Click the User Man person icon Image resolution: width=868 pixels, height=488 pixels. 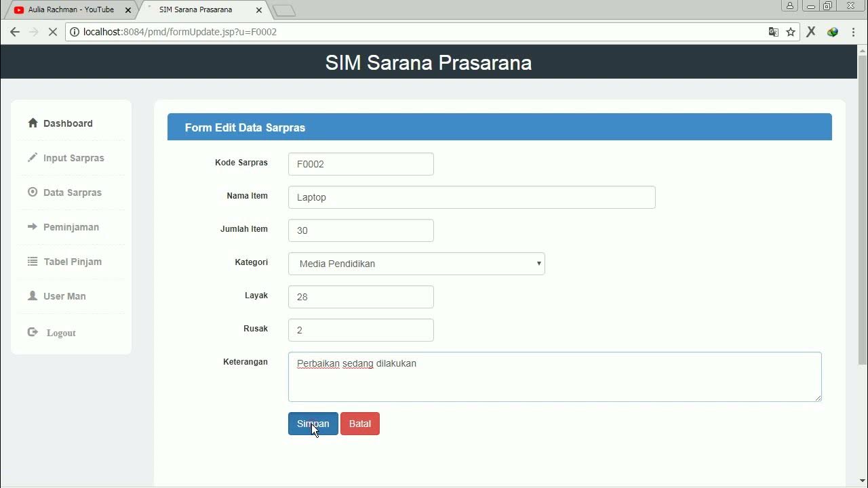[x=33, y=296]
